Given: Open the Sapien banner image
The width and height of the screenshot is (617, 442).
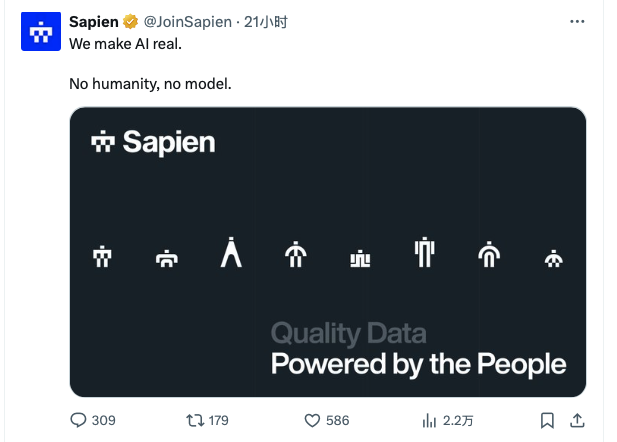Looking at the screenshot, I should [328, 252].
